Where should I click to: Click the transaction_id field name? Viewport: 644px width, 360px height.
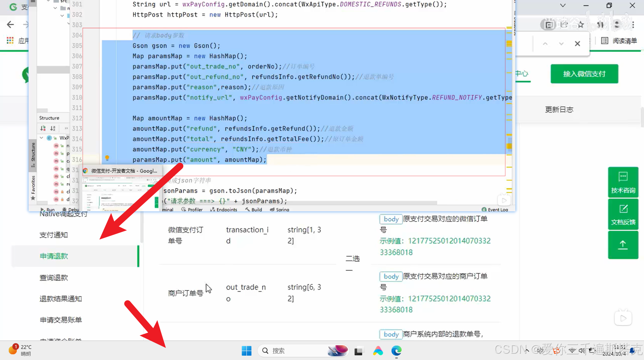point(247,235)
